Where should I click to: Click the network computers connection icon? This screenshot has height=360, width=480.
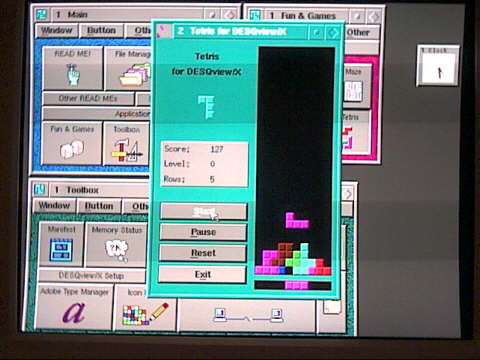point(247,315)
